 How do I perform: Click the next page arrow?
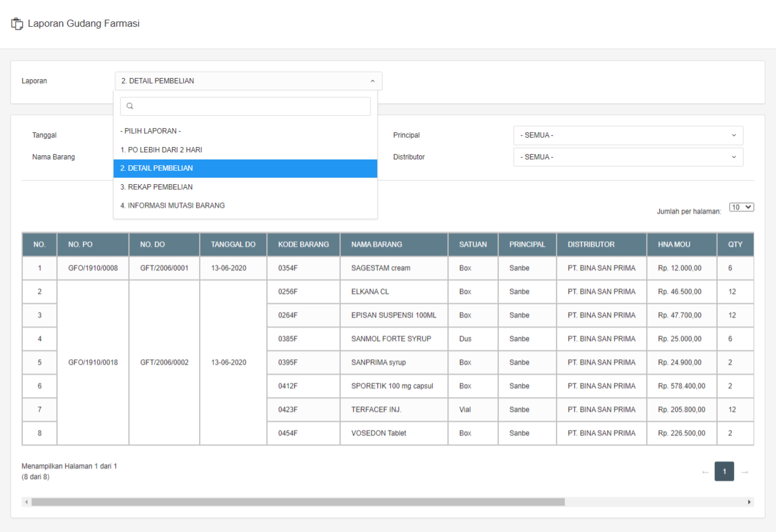744,472
